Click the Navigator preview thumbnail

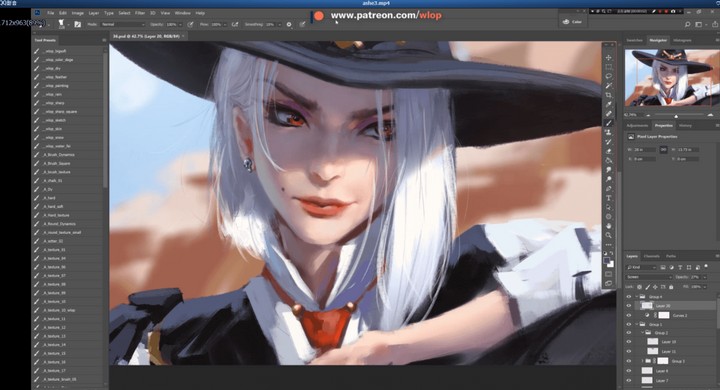[x=672, y=77]
